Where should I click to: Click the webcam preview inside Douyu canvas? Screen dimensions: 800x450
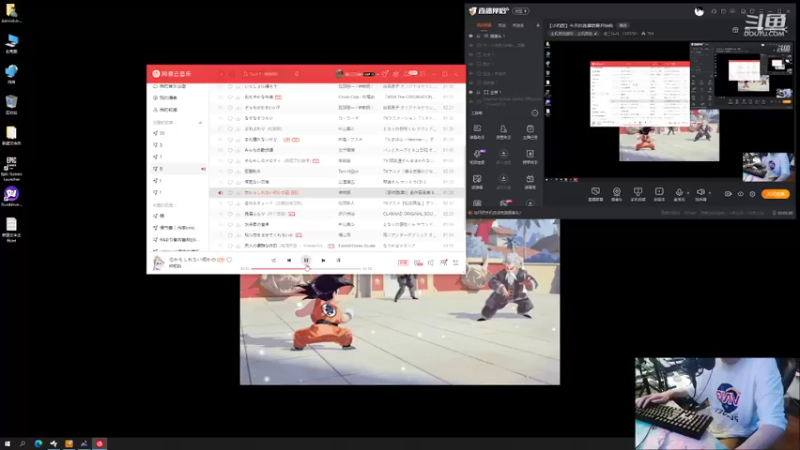tap(768, 167)
